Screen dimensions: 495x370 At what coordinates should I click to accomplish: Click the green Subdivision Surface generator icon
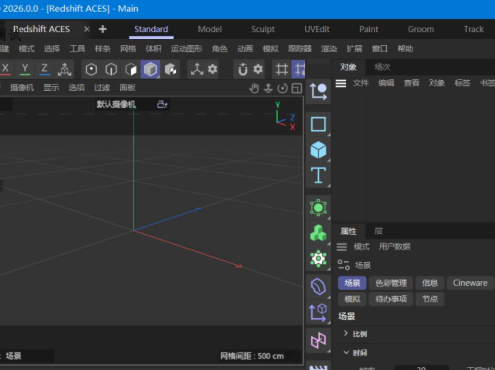click(318, 208)
